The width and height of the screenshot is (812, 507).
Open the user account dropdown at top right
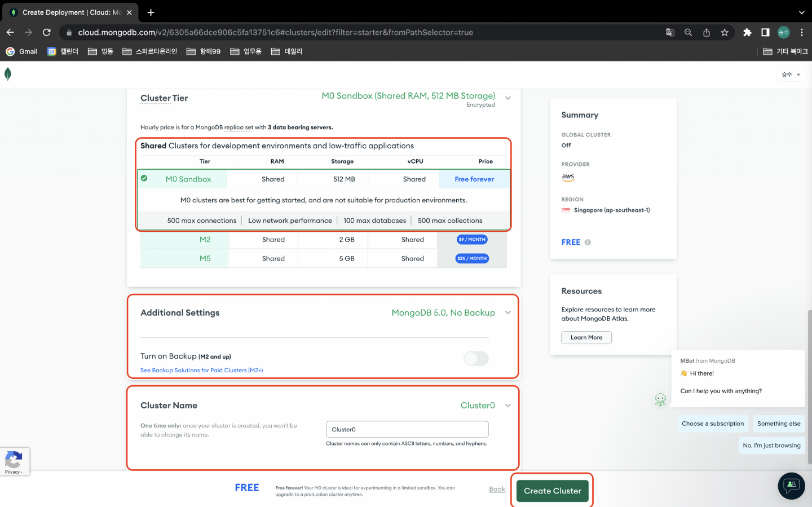(x=791, y=74)
